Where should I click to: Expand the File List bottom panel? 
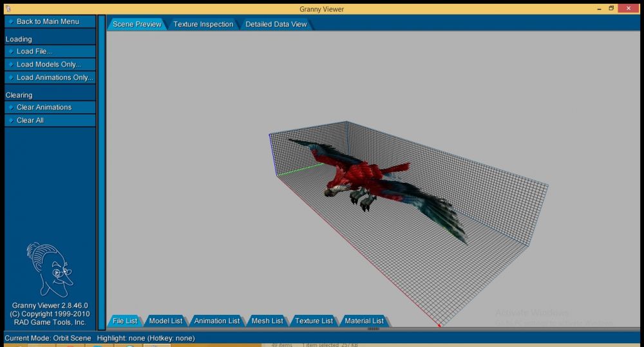point(125,321)
